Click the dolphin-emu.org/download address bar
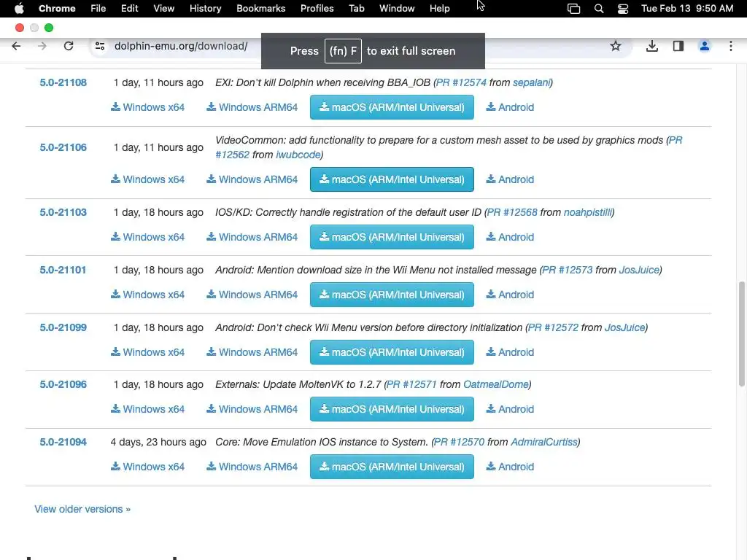747x560 pixels. [181, 46]
